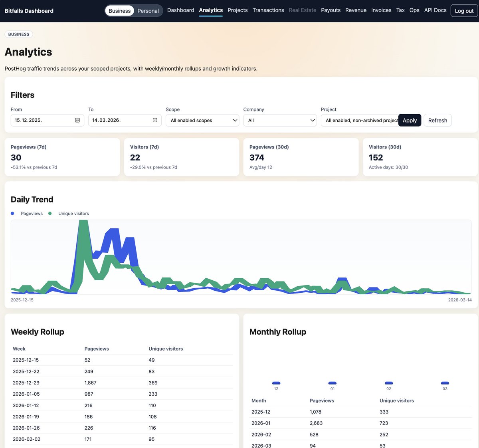This screenshot has height=448, width=479.
Task: Toggle Pageviews series in chart legend
Action: pos(27,214)
